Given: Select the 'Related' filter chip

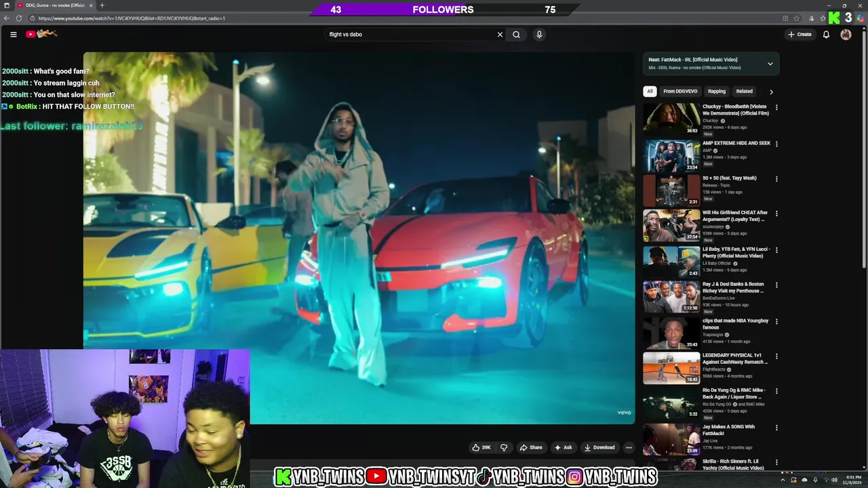Looking at the screenshot, I should pos(745,91).
